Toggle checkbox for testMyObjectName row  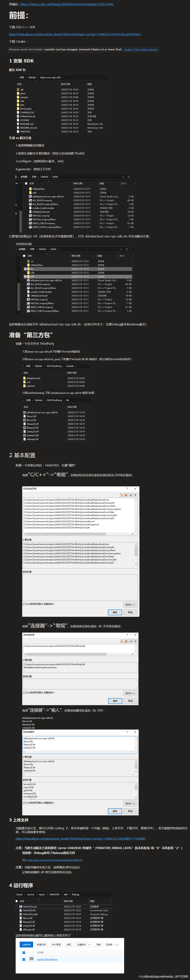point(24,959)
